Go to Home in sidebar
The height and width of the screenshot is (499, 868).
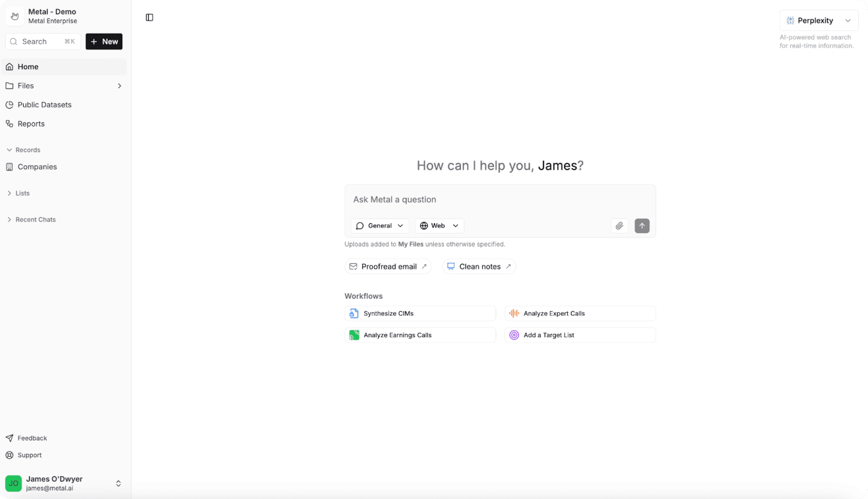(64, 67)
